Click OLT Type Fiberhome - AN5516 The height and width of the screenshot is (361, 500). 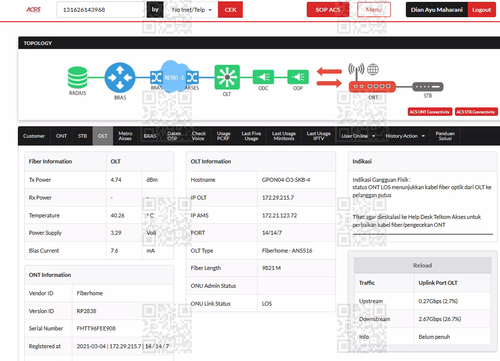pos(287,251)
